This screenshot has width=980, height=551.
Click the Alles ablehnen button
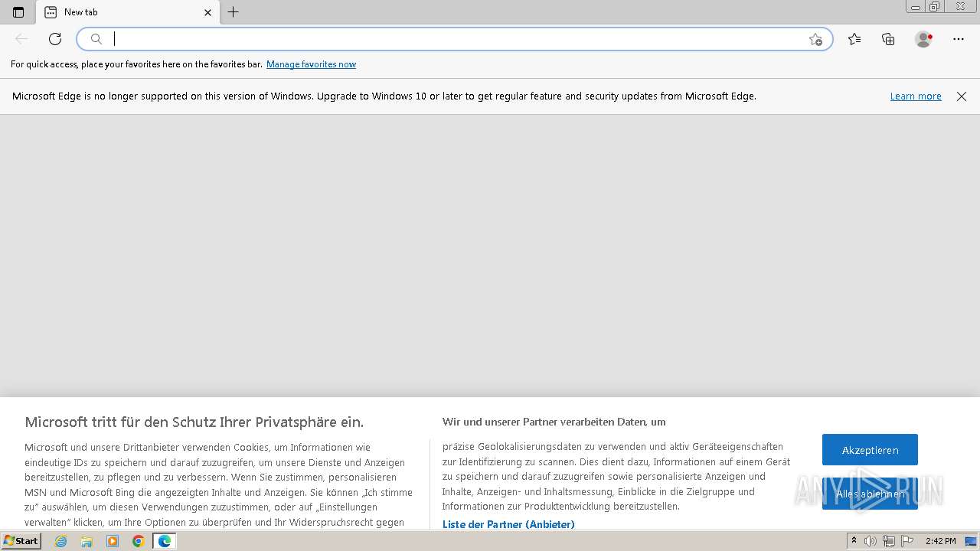click(870, 494)
